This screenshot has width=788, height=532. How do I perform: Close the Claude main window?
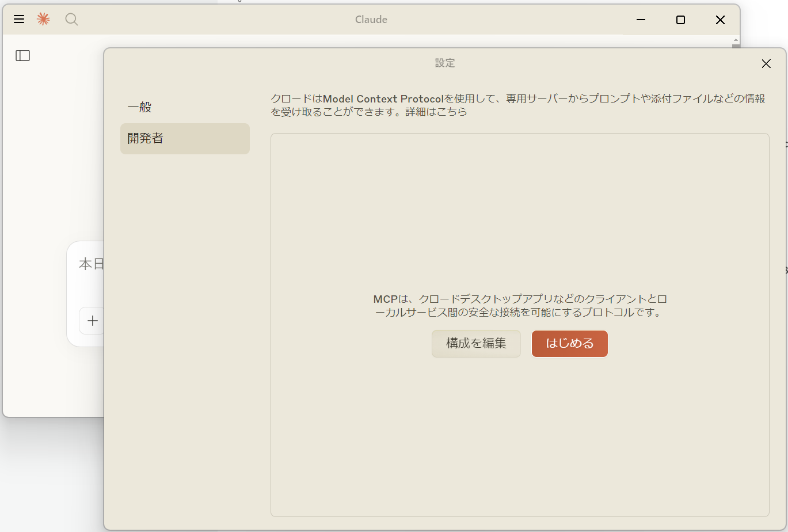720,20
